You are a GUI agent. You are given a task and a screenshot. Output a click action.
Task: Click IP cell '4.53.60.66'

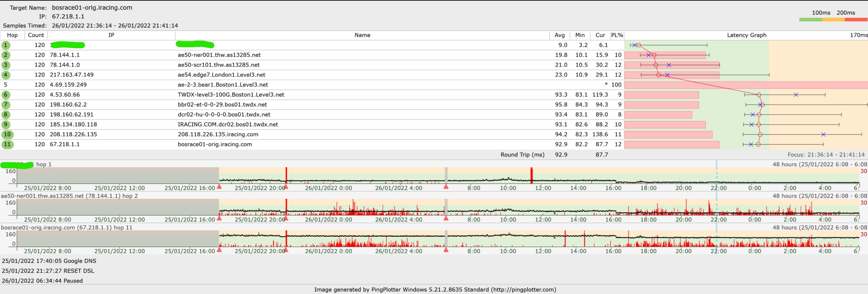65,95
